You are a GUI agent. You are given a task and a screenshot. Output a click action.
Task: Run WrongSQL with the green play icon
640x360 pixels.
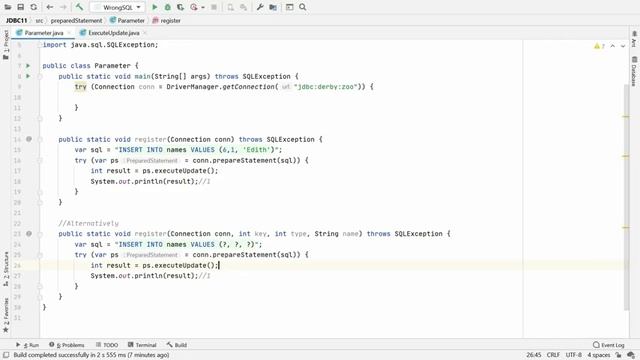tap(154, 7)
